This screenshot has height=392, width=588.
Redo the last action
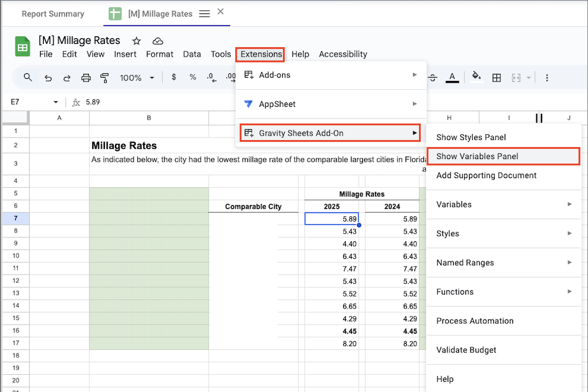pos(67,78)
